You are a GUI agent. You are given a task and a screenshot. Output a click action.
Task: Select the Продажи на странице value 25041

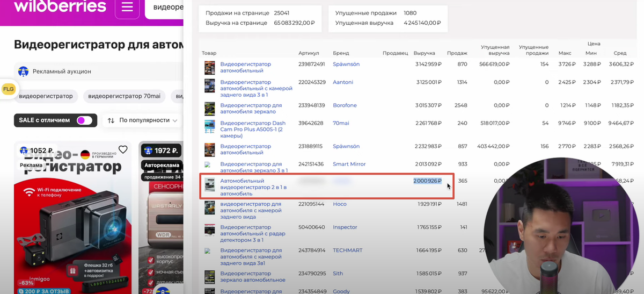coord(282,13)
